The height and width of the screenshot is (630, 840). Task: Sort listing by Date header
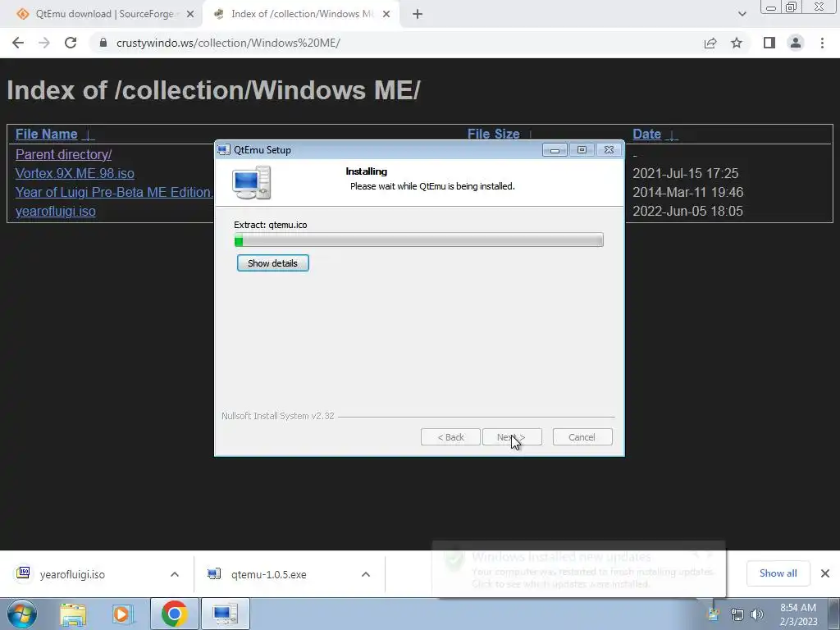point(646,134)
